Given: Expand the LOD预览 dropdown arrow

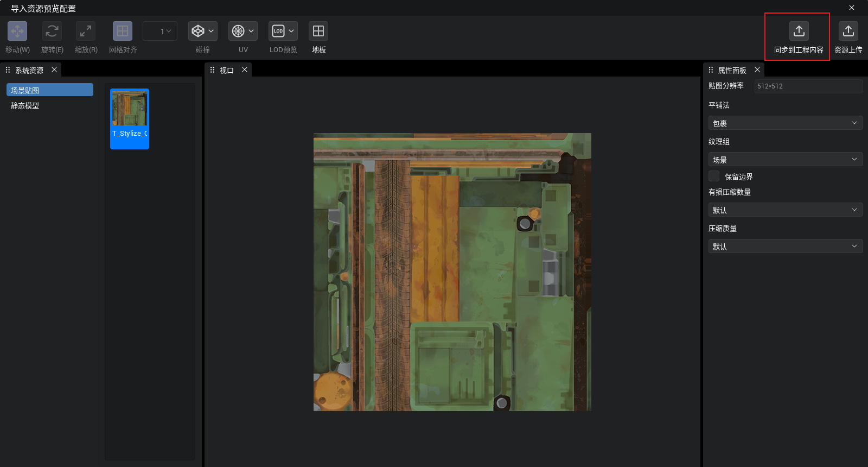Looking at the screenshot, I should pos(291,31).
